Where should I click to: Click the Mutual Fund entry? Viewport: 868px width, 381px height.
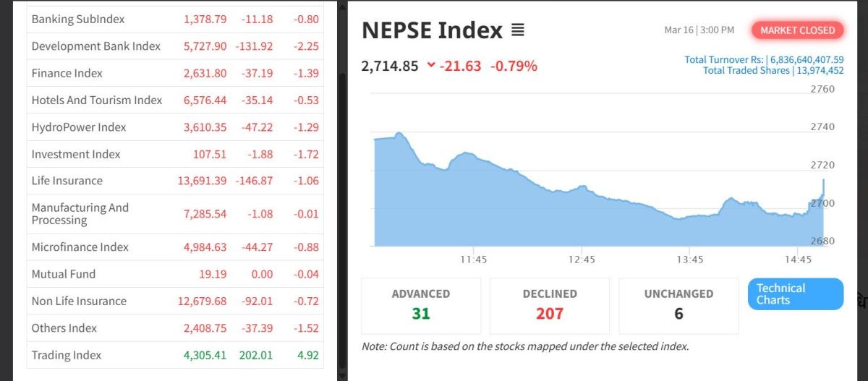[64, 274]
